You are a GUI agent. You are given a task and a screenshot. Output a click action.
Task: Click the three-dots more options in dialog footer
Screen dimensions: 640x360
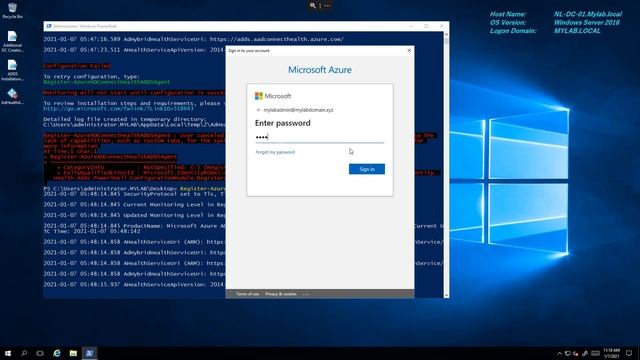coord(306,294)
